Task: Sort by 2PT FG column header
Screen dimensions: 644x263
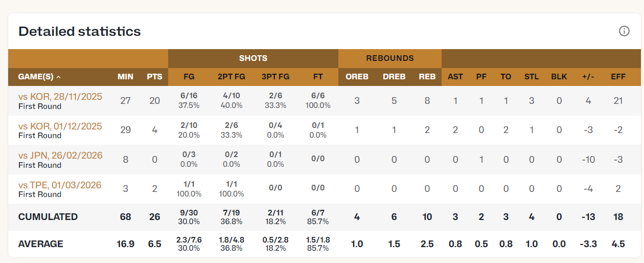Action: click(x=232, y=77)
